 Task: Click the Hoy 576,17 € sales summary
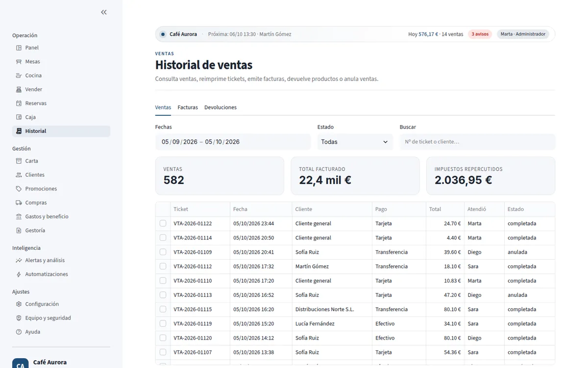coord(436,34)
